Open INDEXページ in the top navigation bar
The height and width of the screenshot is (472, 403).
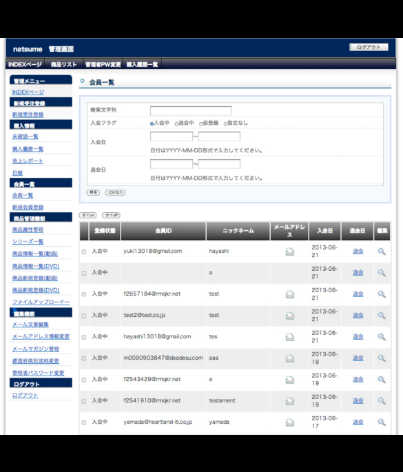pyautogui.click(x=25, y=64)
